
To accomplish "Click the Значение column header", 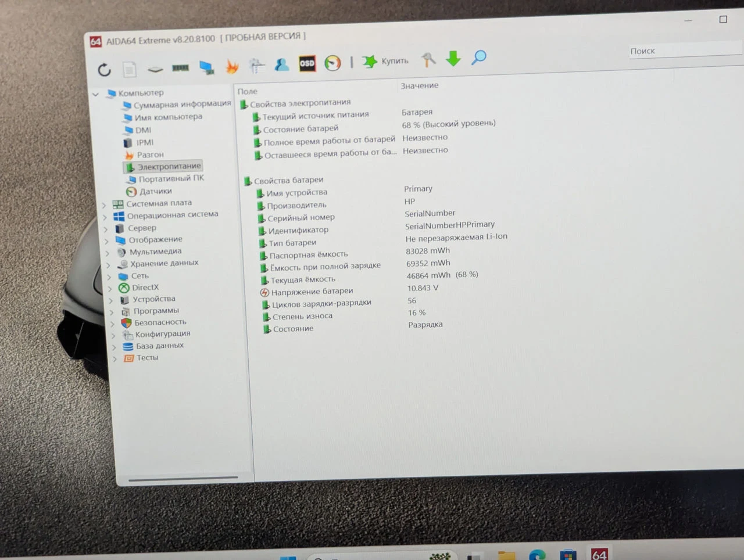I will [x=419, y=86].
